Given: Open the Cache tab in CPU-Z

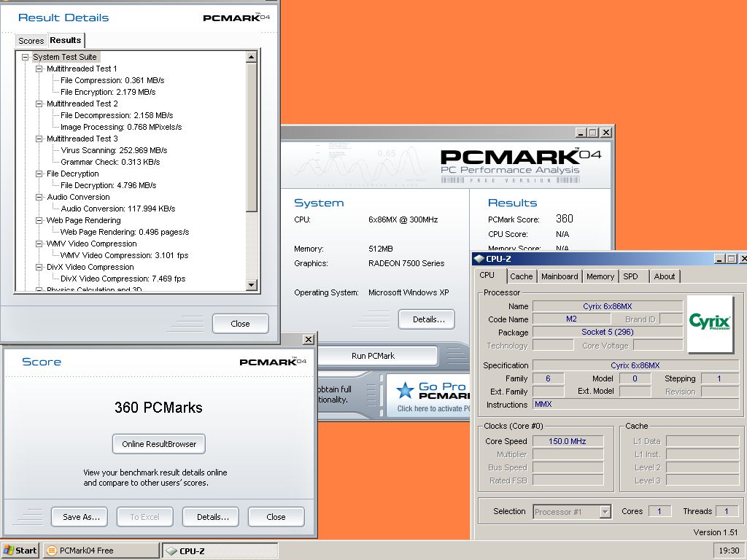Looking at the screenshot, I should 521,276.
